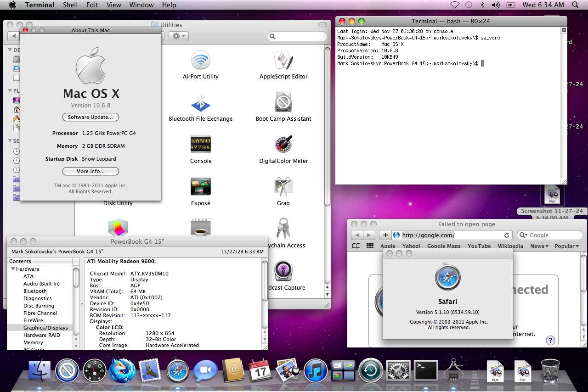Open Address Book from the Dock
Image resolution: width=588 pixels, height=392 pixels.
tap(232, 370)
